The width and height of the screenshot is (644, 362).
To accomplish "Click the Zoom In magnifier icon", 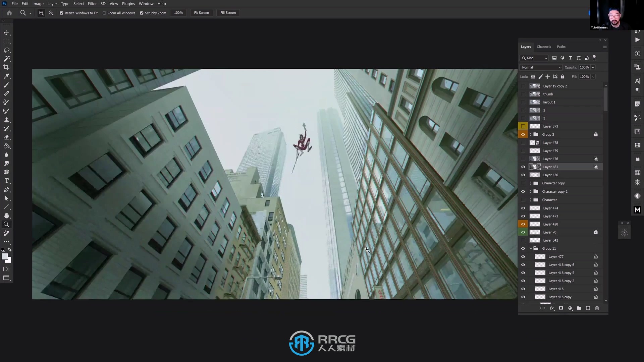I will coord(41,13).
